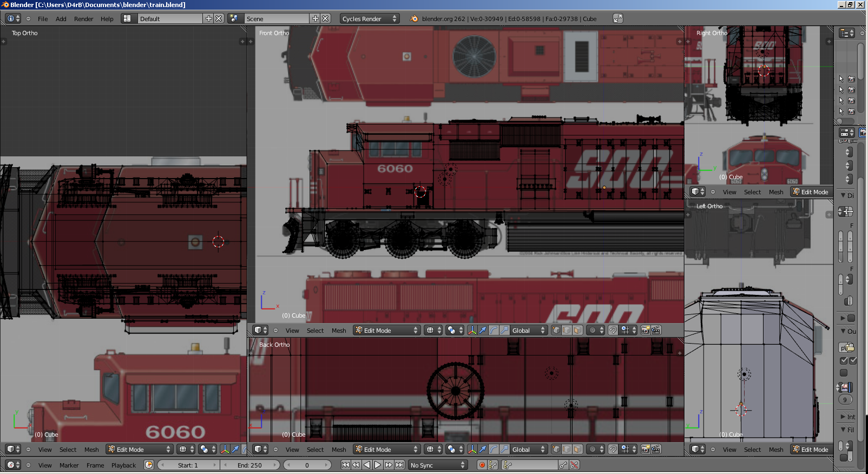
Task: Open the editor type selector in the Timeline header
Action: pyautogui.click(x=13, y=465)
